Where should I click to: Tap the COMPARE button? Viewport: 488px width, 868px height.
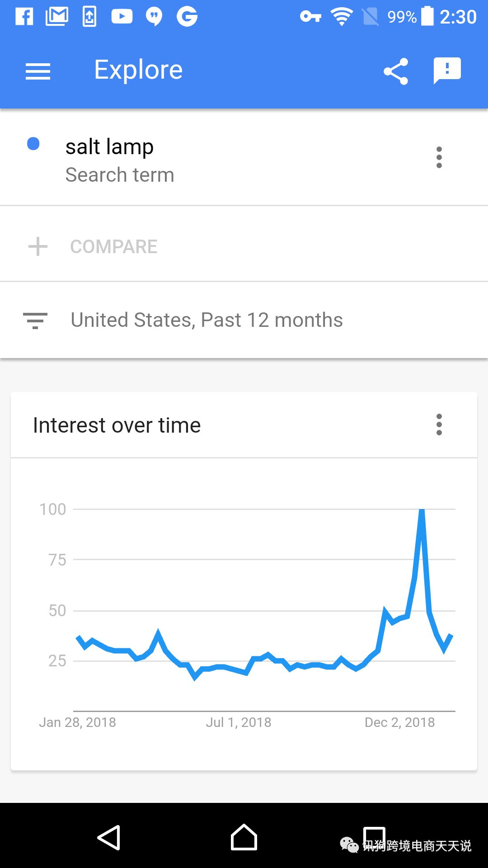pos(114,247)
